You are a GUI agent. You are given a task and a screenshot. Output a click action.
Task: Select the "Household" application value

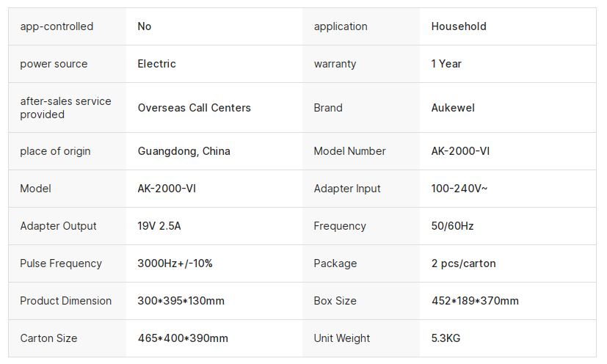[x=459, y=26]
